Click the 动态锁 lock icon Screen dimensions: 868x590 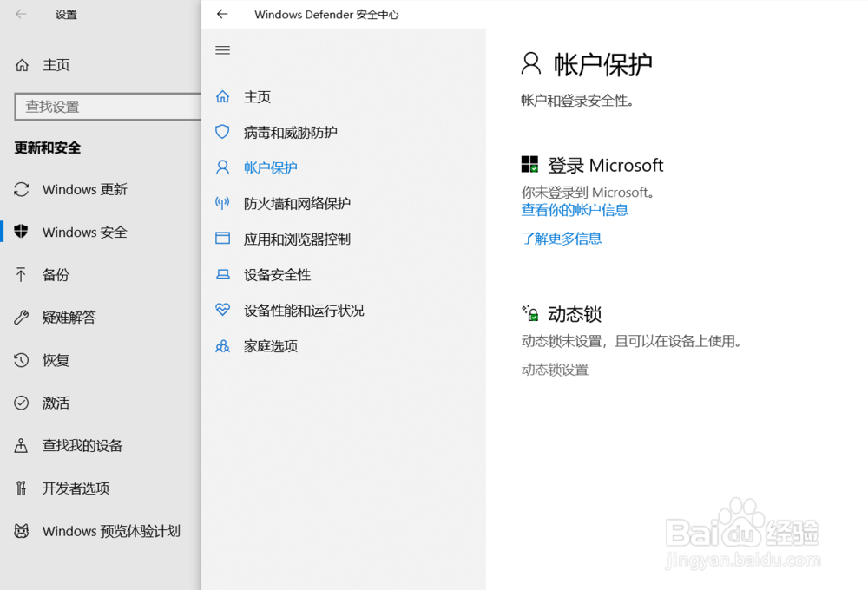[x=530, y=313]
